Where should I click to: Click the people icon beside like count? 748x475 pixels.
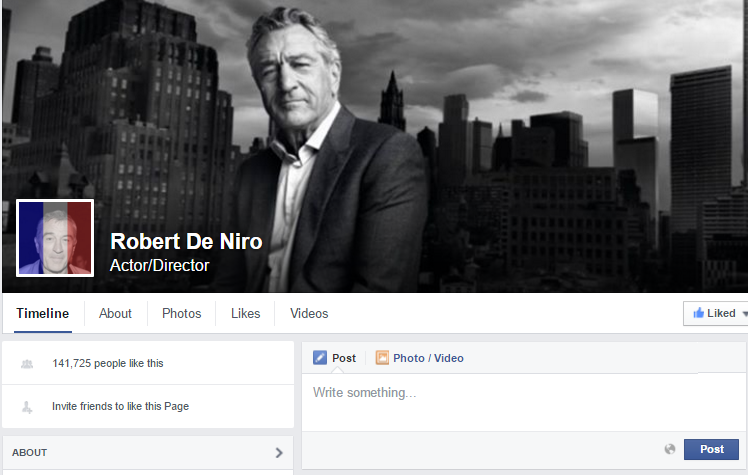[x=27, y=364]
